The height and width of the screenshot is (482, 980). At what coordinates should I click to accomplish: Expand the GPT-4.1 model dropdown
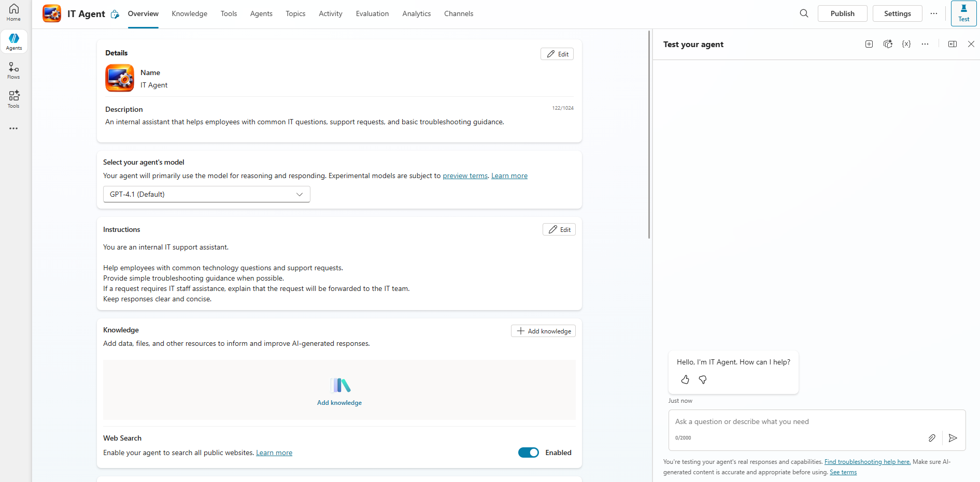206,194
